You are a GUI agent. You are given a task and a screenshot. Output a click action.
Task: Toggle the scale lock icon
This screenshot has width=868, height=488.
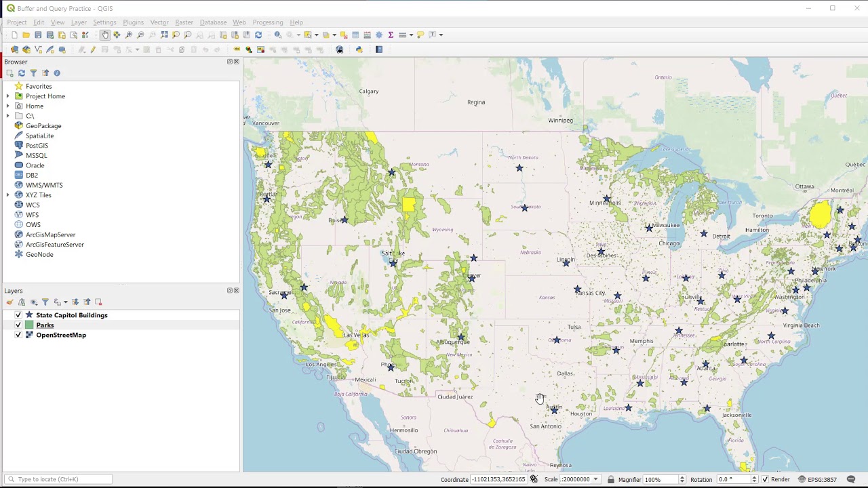click(x=611, y=479)
